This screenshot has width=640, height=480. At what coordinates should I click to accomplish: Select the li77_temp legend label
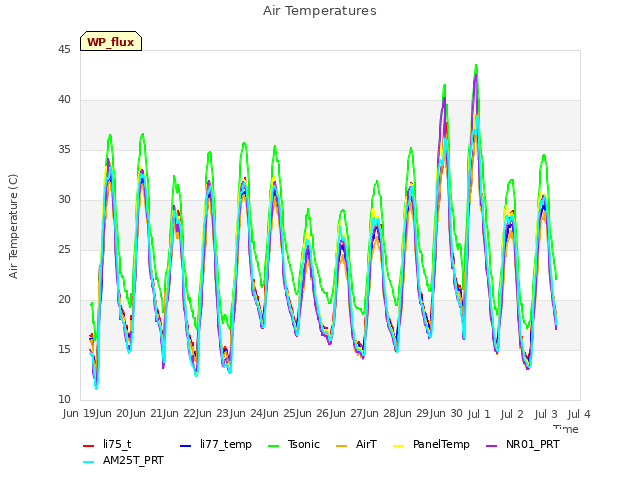[x=226, y=444]
